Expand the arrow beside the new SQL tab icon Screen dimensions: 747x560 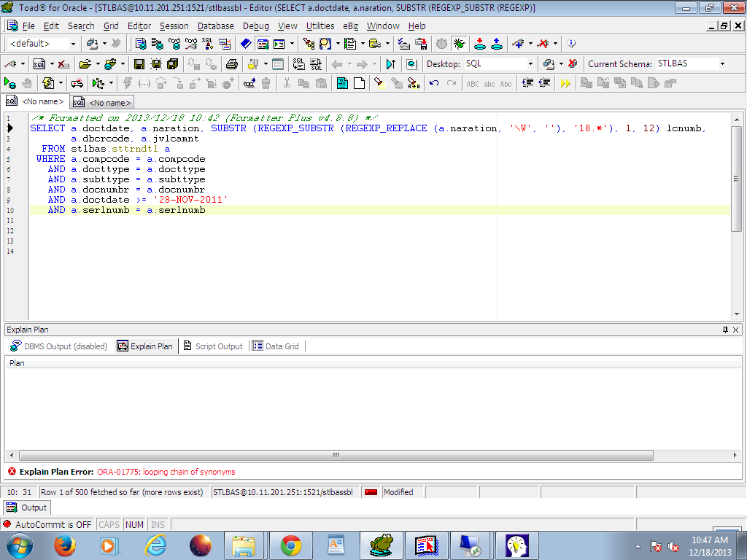tap(52, 64)
